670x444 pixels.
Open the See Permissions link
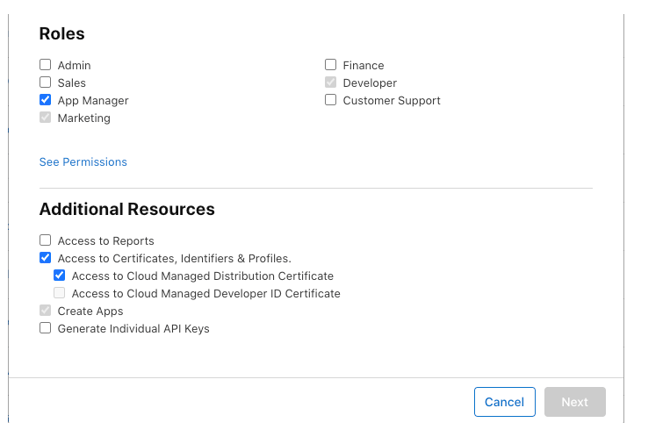tap(83, 162)
